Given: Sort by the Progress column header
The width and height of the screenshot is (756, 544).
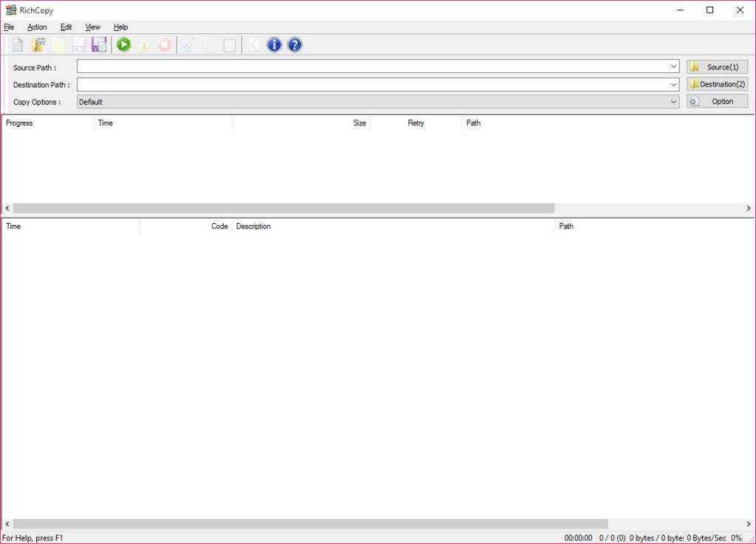Looking at the screenshot, I should coord(48,123).
